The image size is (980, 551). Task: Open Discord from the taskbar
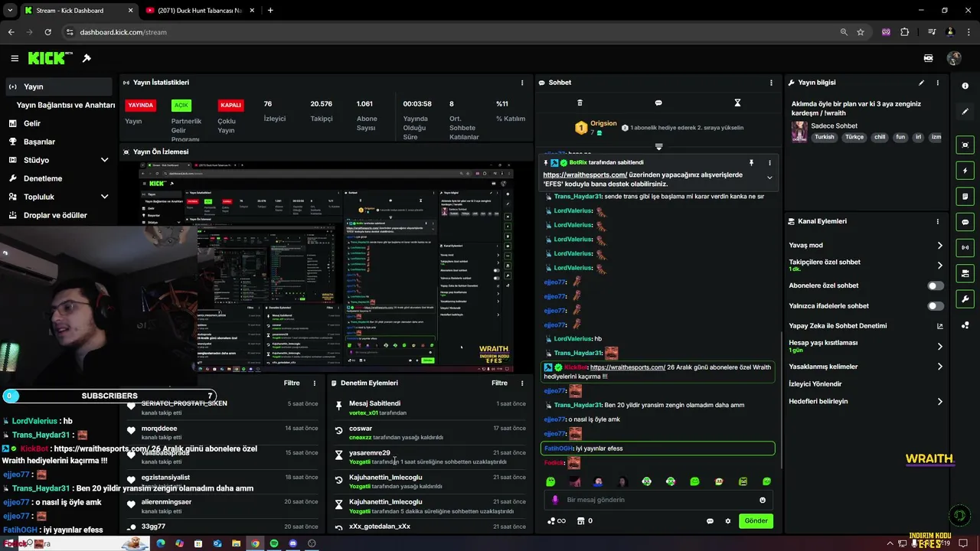pos(292,543)
